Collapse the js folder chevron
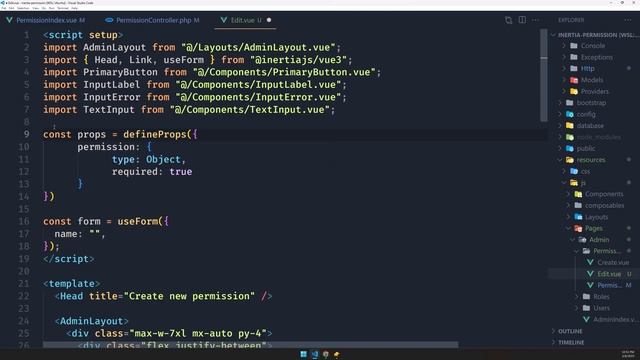This screenshot has width=640, height=360. pos(564,183)
